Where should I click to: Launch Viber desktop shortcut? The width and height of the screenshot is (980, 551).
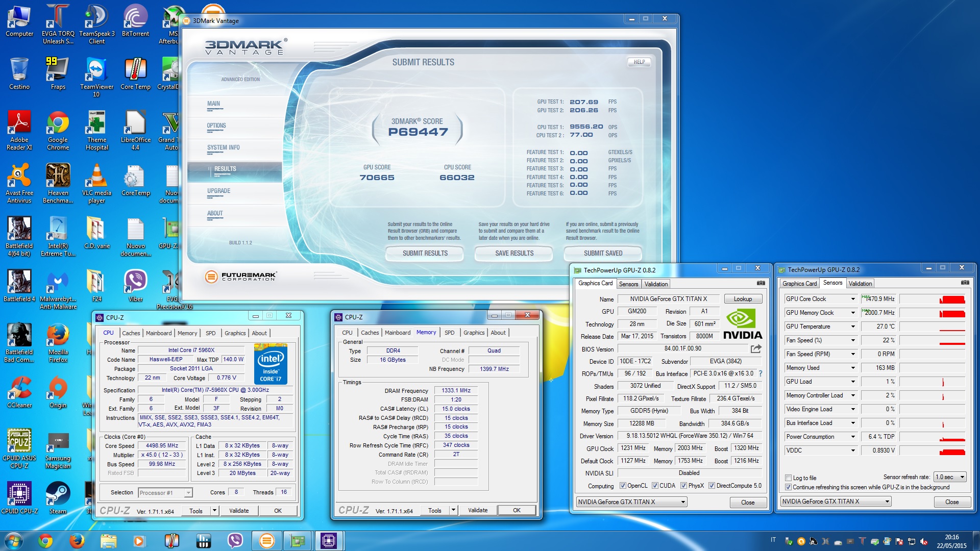(135, 286)
